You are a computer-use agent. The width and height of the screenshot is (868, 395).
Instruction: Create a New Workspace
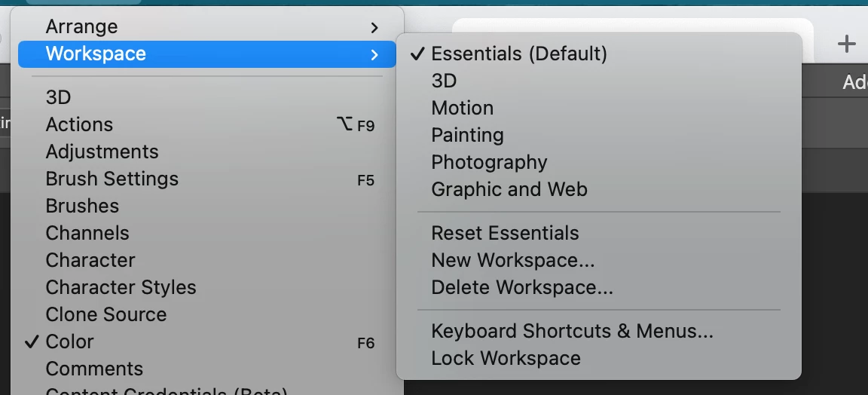pyautogui.click(x=512, y=261)
